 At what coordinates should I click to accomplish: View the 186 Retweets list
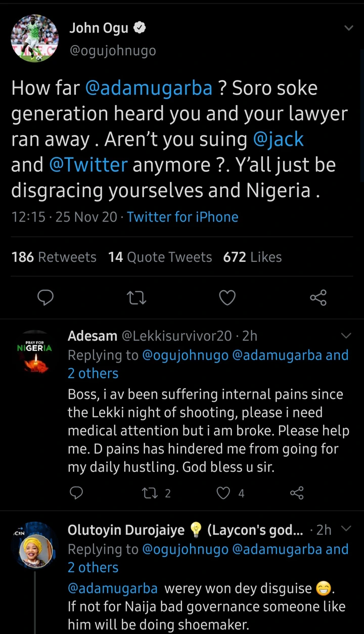[54, 257]
